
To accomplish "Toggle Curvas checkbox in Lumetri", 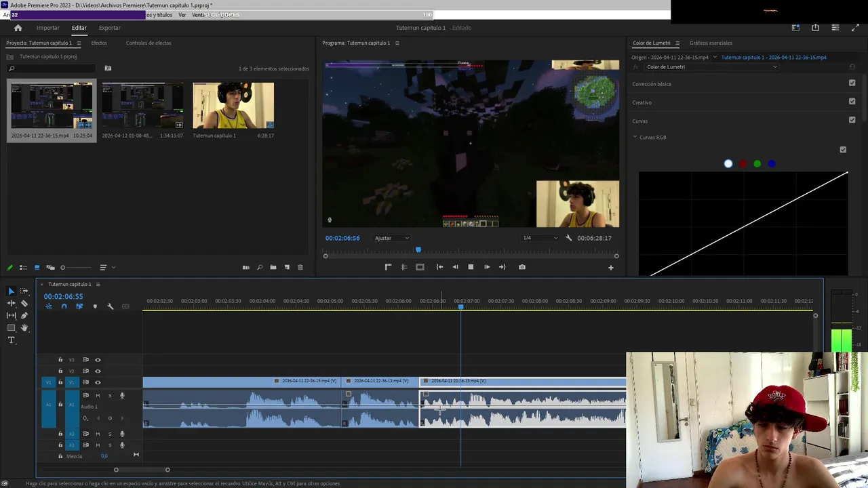I will coord(852,120).
